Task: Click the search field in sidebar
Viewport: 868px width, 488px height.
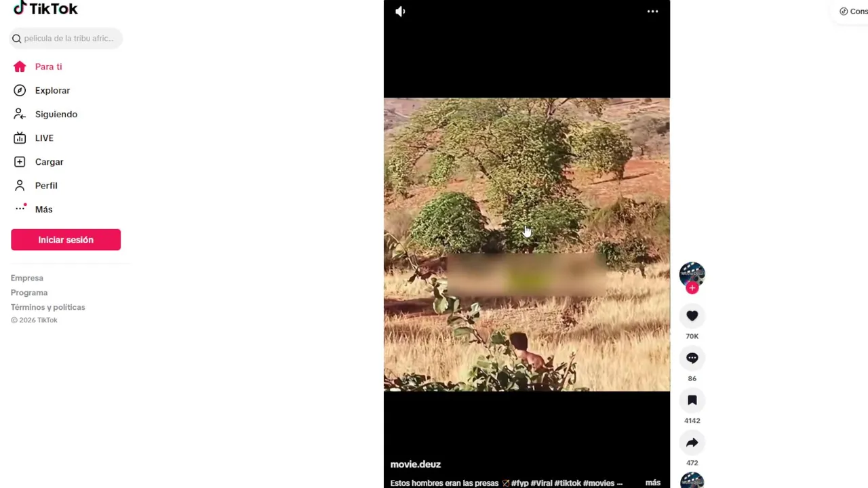Action: (66, 39)
